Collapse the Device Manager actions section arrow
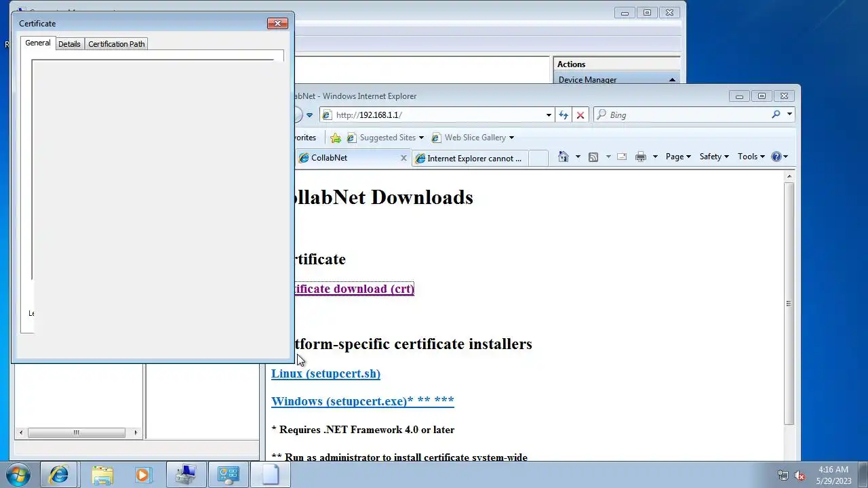868x488 pixels. click(672, 80)
